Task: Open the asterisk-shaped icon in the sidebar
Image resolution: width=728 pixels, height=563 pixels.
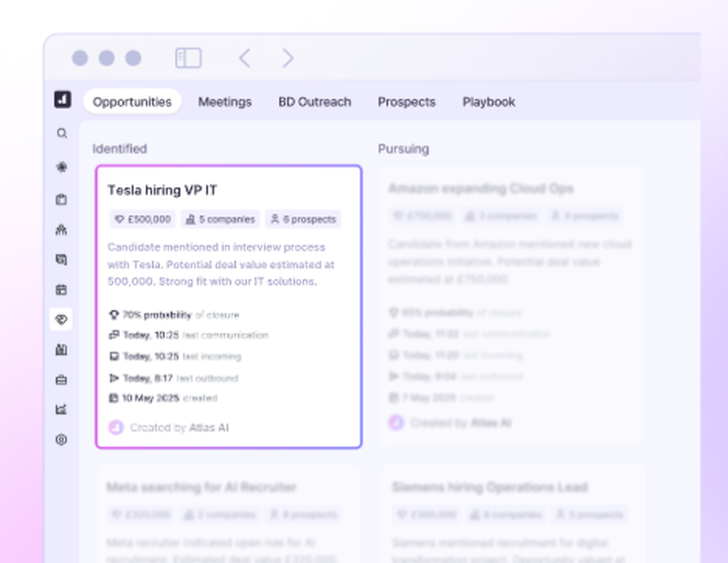Action: 62,167
